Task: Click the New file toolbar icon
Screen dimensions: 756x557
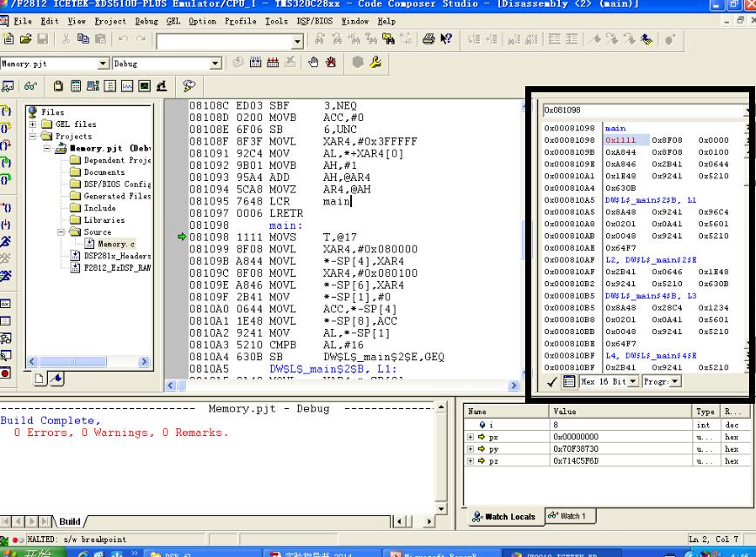Action: coord(8,39)
